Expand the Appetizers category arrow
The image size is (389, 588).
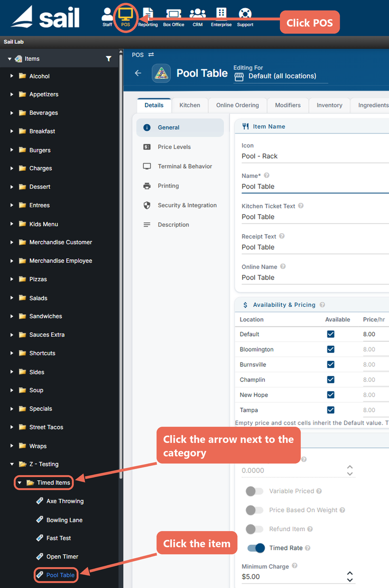pyautogui.click(x=12, y=94)
